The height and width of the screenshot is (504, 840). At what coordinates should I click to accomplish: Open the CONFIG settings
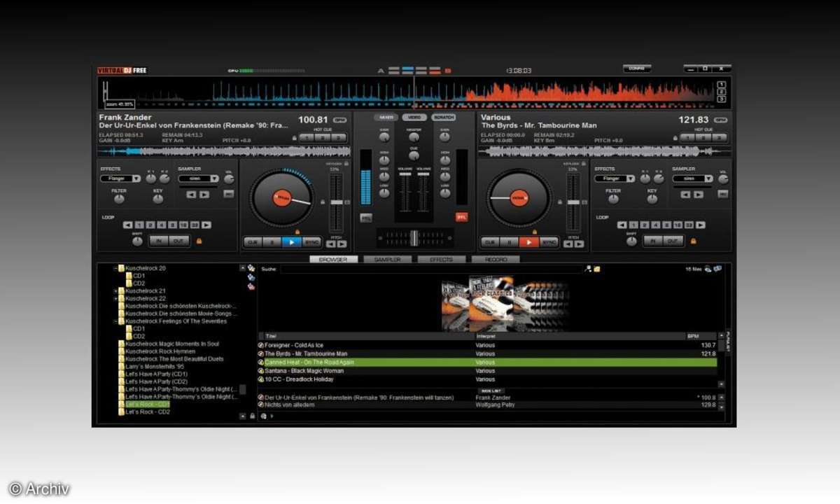point(637,69)
